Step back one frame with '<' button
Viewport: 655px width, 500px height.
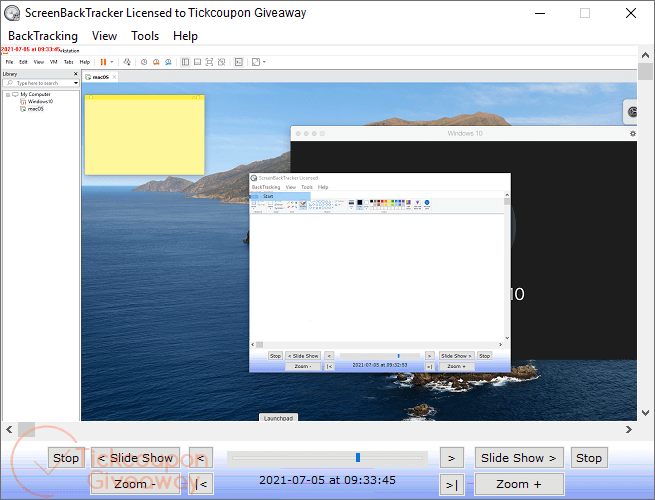[x=201, y=458]
